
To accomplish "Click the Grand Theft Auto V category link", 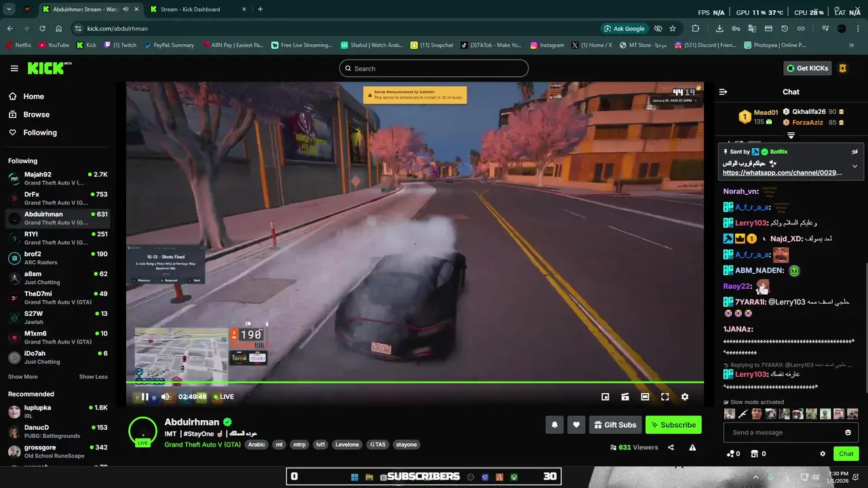I will [x=202, y=445].
